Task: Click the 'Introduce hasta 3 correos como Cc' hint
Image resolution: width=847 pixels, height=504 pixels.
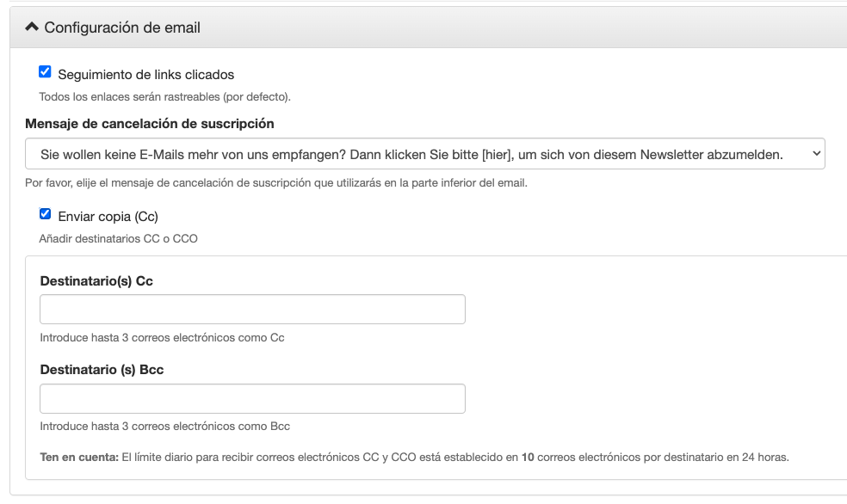Action: pyautogui.click(x=162, y=338)
